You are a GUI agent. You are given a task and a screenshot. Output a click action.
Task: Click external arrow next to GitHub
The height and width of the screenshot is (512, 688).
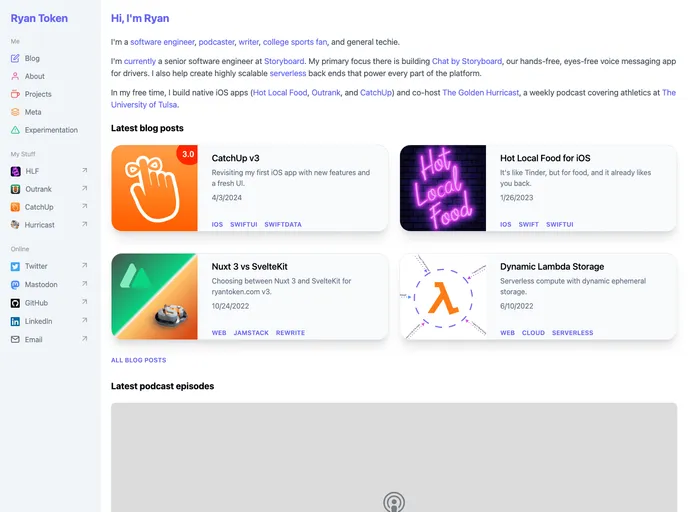[x=85, y=302]
